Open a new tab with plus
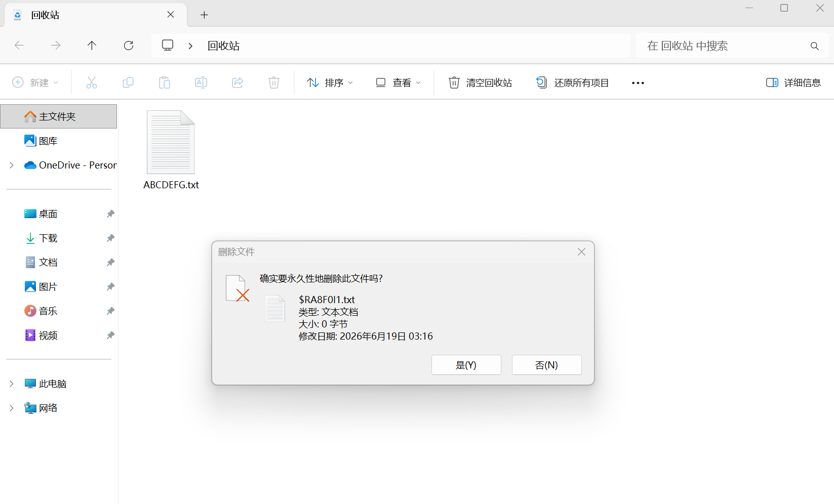This screenshot has width=834, height=504. tap(204, 15)
